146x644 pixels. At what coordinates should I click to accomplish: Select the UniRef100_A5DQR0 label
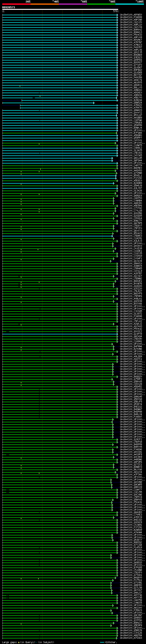pyautogui.click(x=131, y=135)
